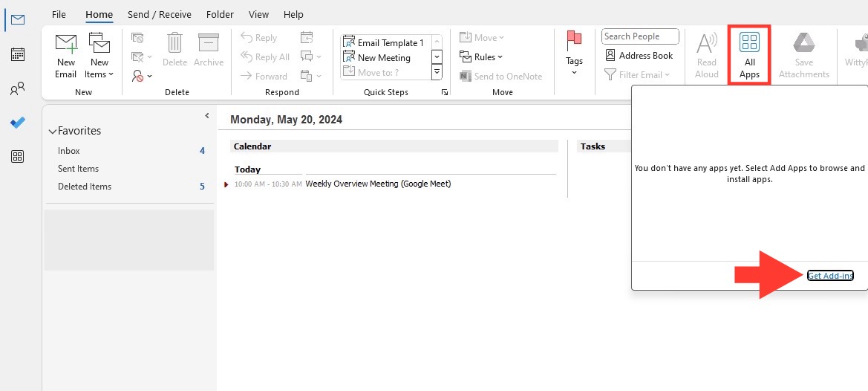Image resolution: width=868 pixels, height=391 pixels.
Task: Open the Weekly Overview Meeting appointment
Action: tap(378, 184)
